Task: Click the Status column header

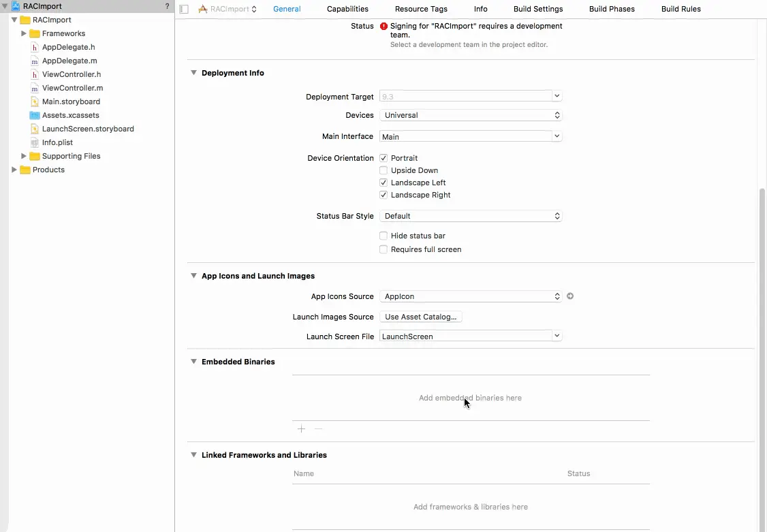Action: (579, 474)
